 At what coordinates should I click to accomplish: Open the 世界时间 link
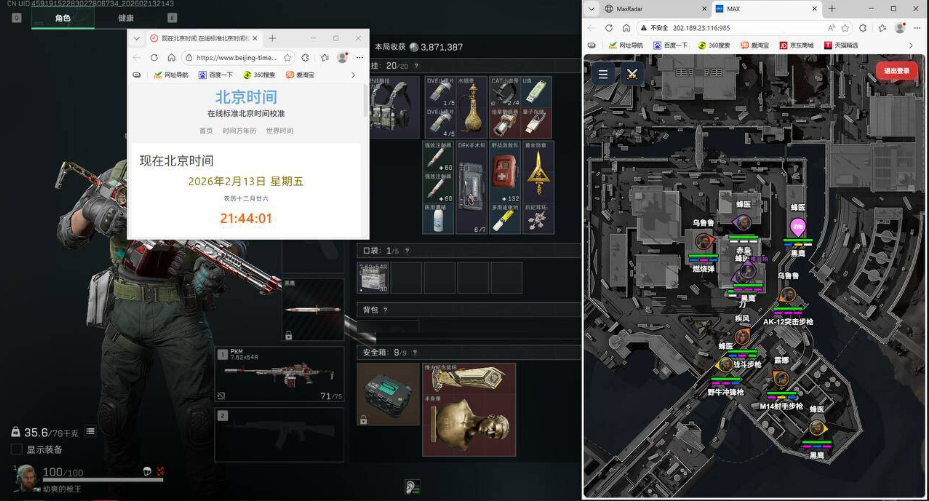(x=279, y=131)
